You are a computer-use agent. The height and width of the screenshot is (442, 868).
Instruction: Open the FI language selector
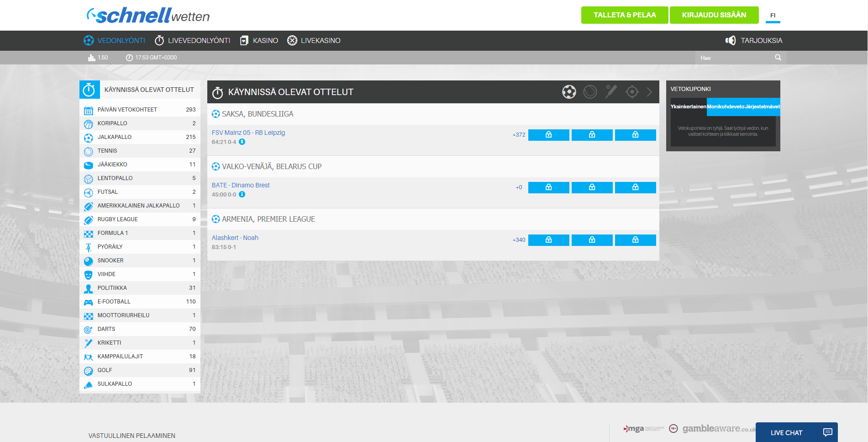[x=773, y=16]
